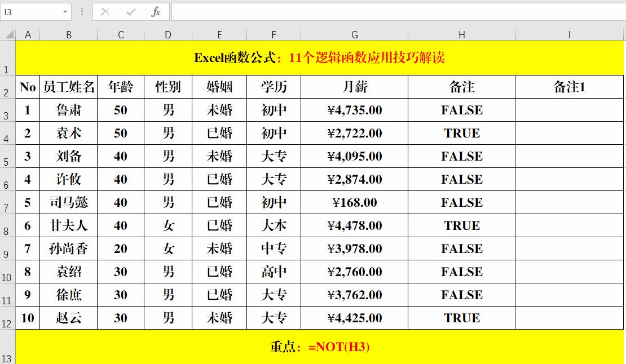Select row header 3
The height and width of the screenshot is (364, 626).
click(6, 110)
